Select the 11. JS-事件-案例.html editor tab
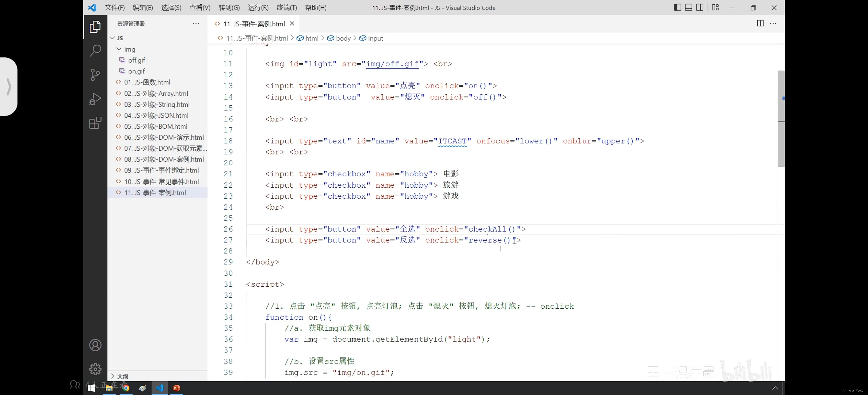 pos(254,24)
